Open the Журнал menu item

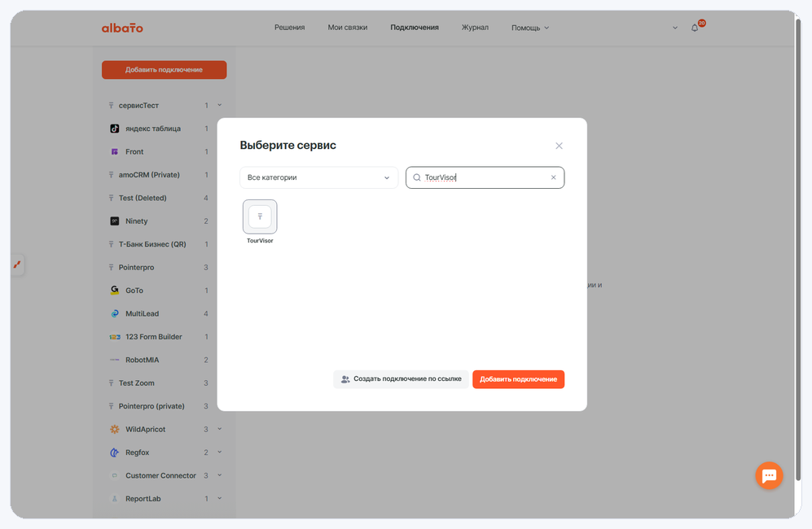click(x=475, y=28)
